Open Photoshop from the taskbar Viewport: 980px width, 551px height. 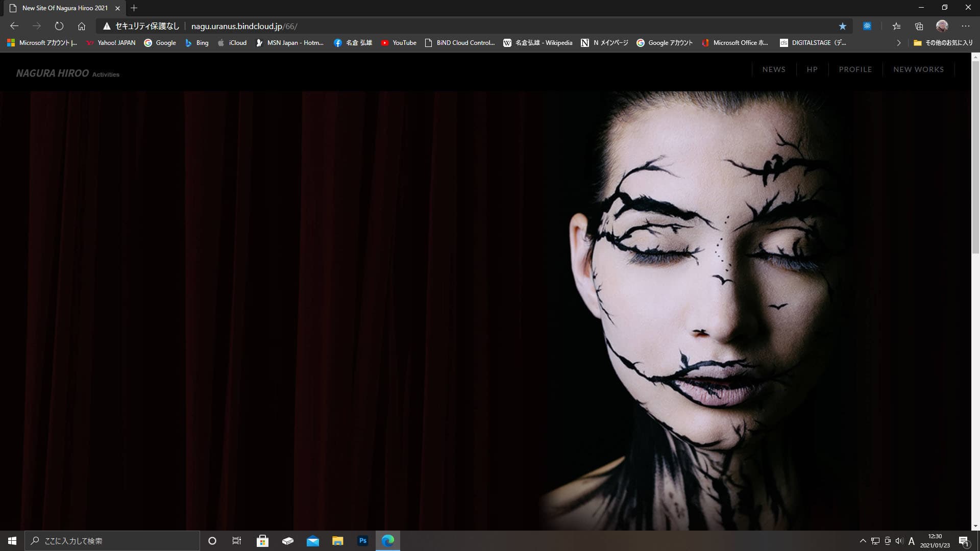pyautogui.click(x=363, y=541)
